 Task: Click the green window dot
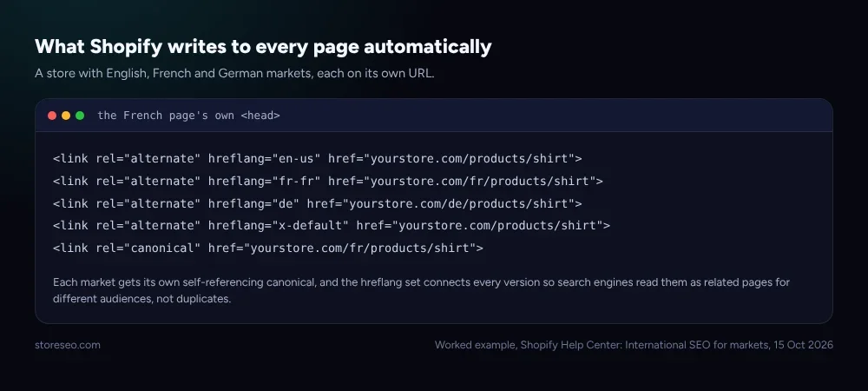[x=80, y=116]
